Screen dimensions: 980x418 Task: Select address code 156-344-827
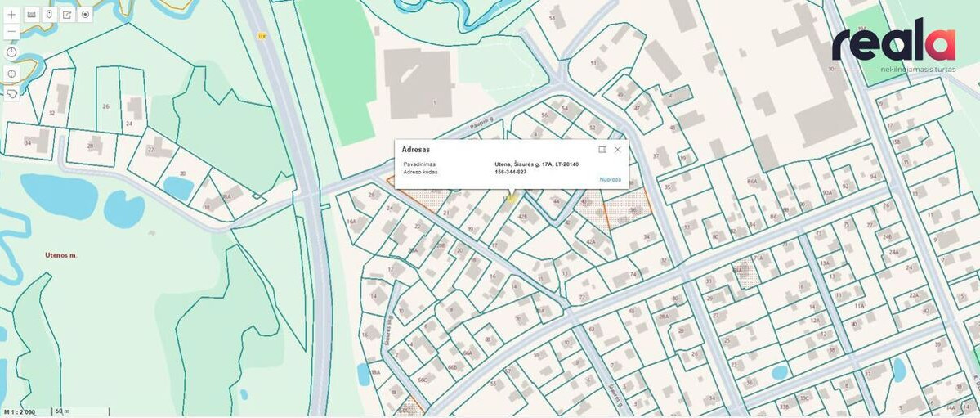[x=510, y=172]
